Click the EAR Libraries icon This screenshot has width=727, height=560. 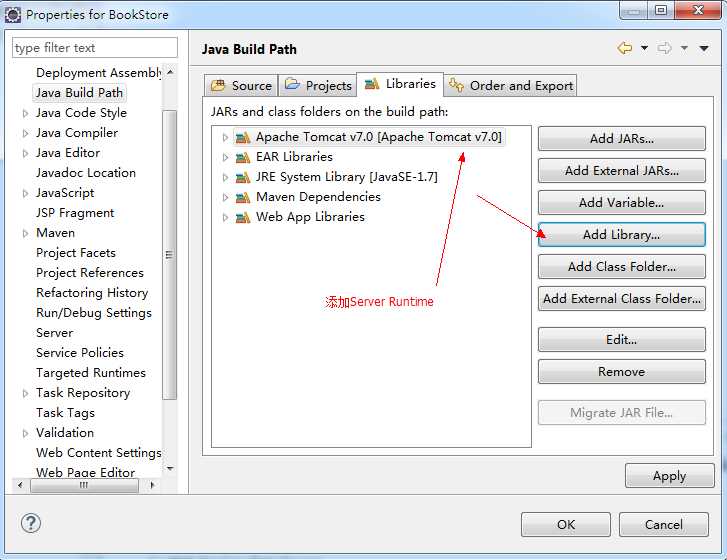pos(243,158)
